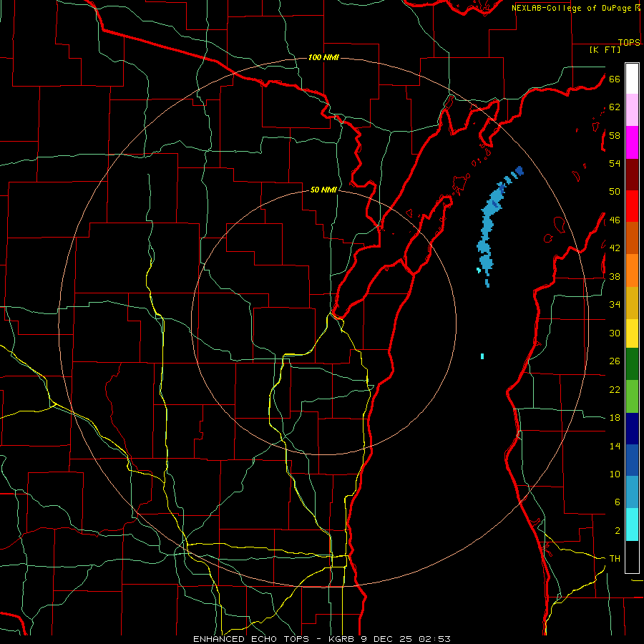Click the 'TOPS' legend title

click(629, 43)
